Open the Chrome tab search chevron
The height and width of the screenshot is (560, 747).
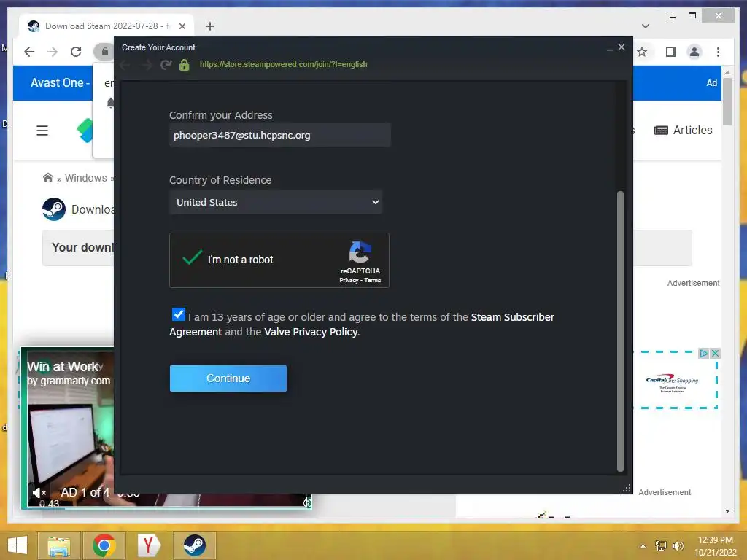[646, 26]
